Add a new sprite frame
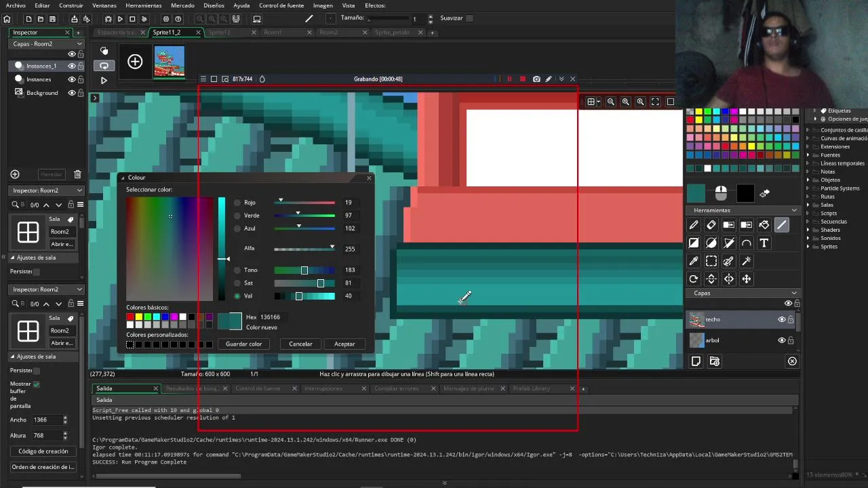Viewport: 868px width, 488px height. pos(135,62)
